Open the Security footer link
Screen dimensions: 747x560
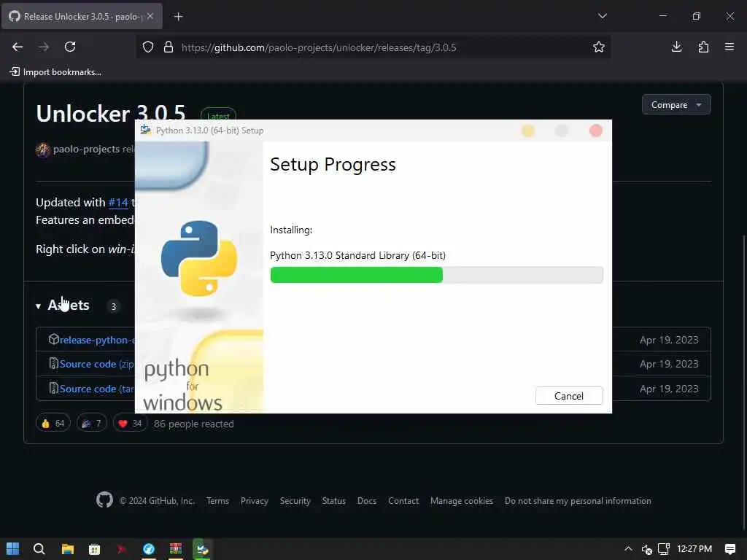295,501
